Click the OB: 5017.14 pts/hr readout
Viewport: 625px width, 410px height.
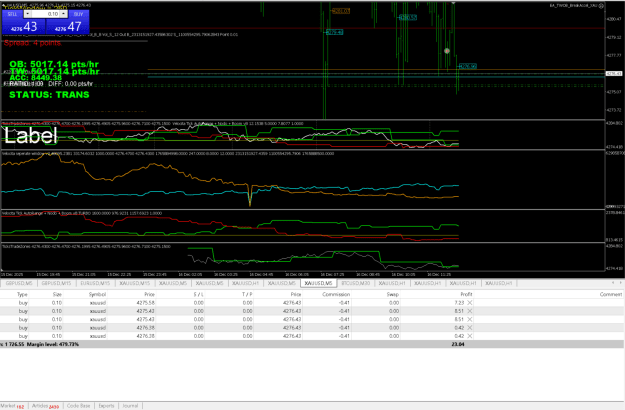click(54, 64)
